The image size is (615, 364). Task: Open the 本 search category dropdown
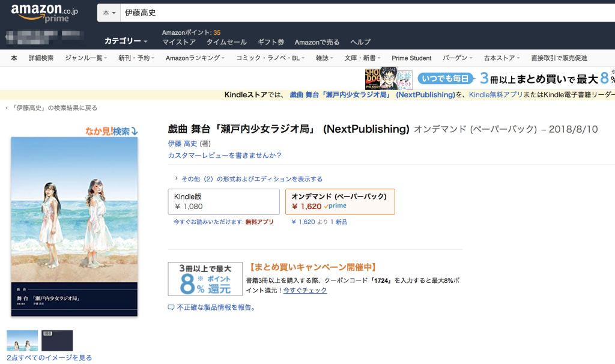(109, 13)
